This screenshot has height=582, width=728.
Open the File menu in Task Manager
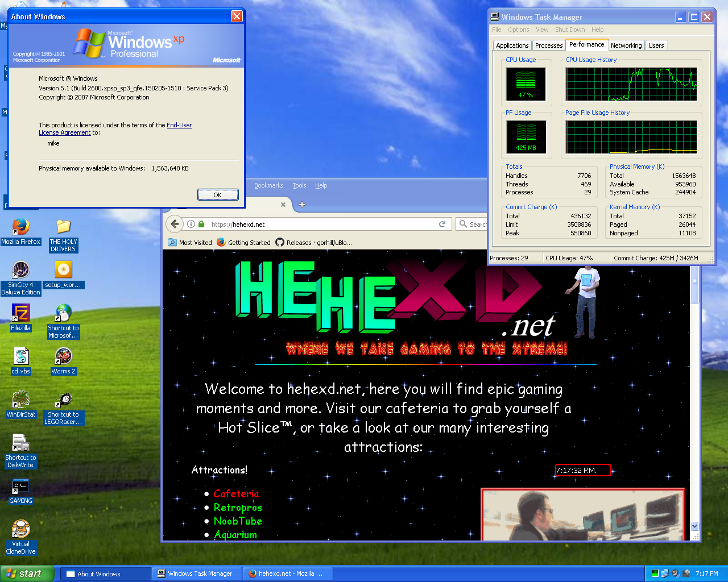tap(497, 30)
